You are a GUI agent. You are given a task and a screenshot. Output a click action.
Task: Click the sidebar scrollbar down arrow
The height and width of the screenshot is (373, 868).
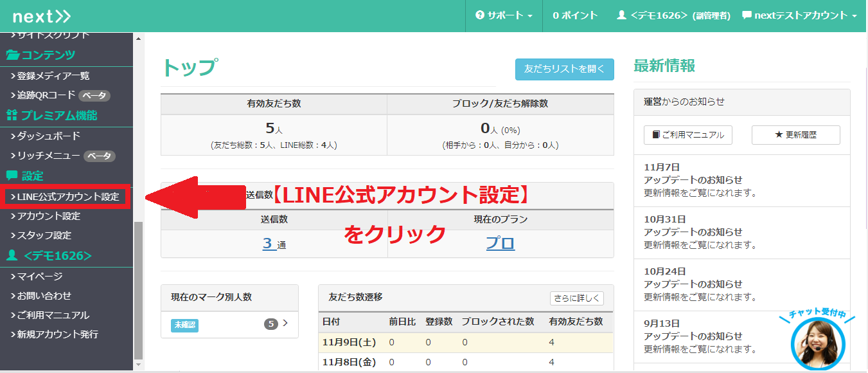[x=139, y=365]
